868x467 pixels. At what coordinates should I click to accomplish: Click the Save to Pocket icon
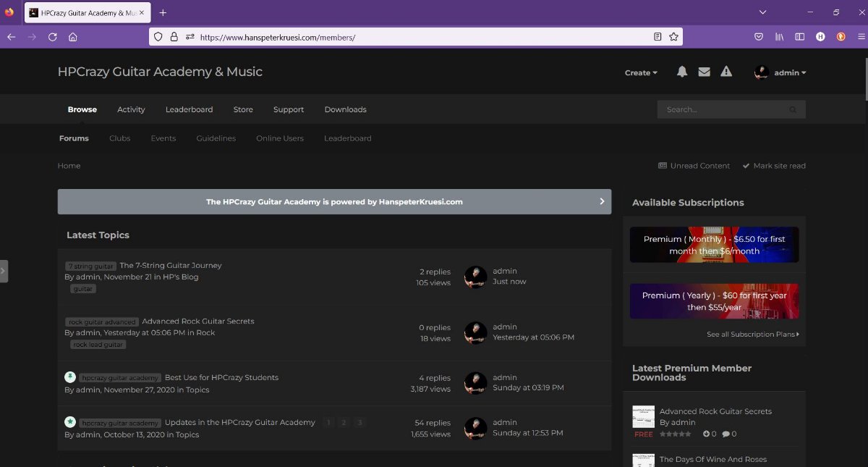(x=759, y=37)
